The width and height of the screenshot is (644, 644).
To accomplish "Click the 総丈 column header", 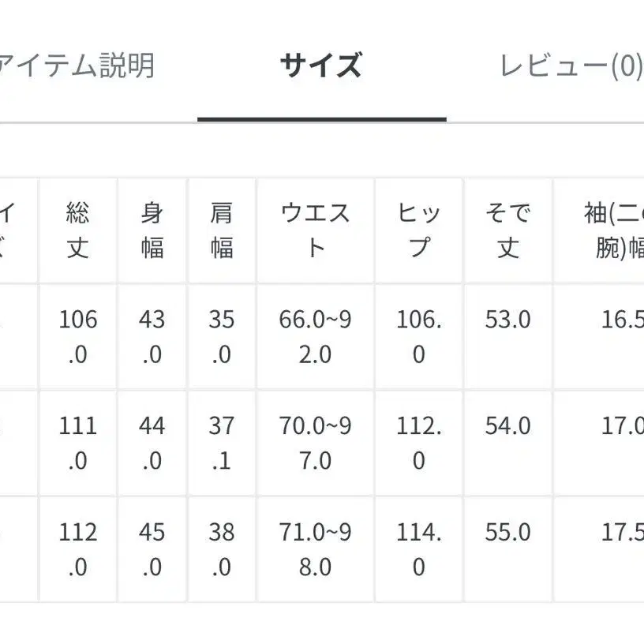I will coord(78,230).
